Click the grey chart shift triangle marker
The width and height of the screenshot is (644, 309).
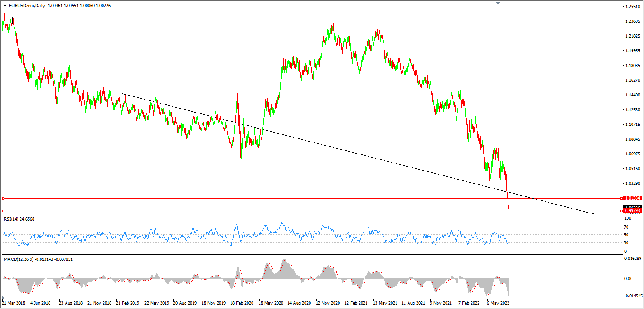[498, 3]
